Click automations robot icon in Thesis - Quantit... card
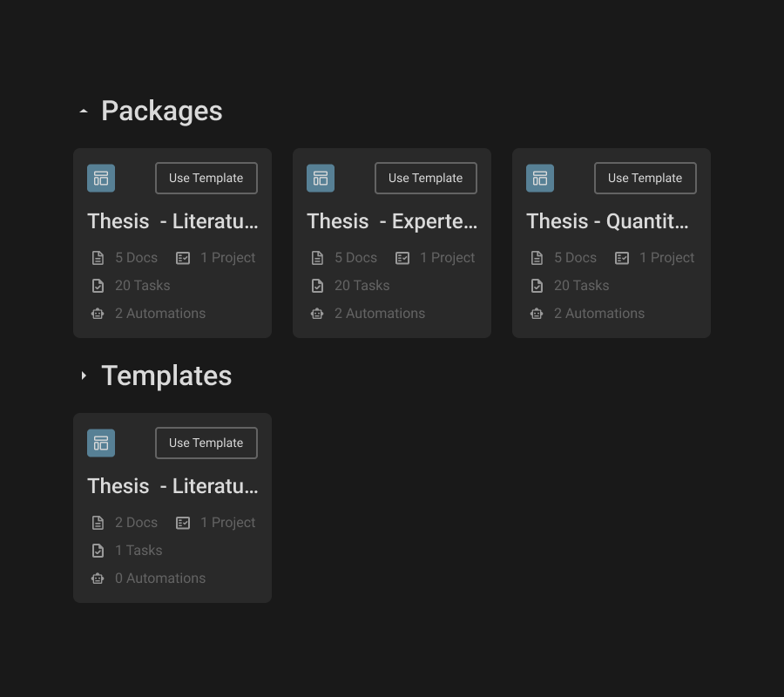This screenshot has height=697, width=784. (x=537, y=314)
